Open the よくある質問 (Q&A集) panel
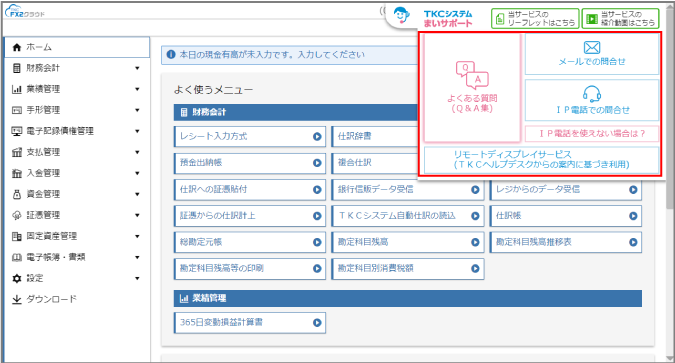Screen dimensions: 675x363 (472, 88)
